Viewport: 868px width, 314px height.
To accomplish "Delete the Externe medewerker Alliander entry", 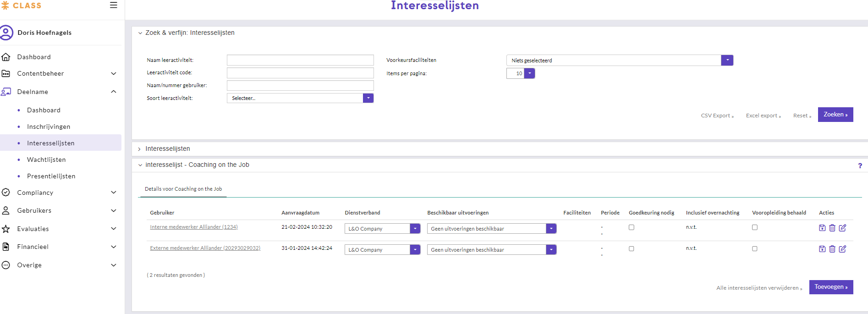I will (x=832, y=249).
